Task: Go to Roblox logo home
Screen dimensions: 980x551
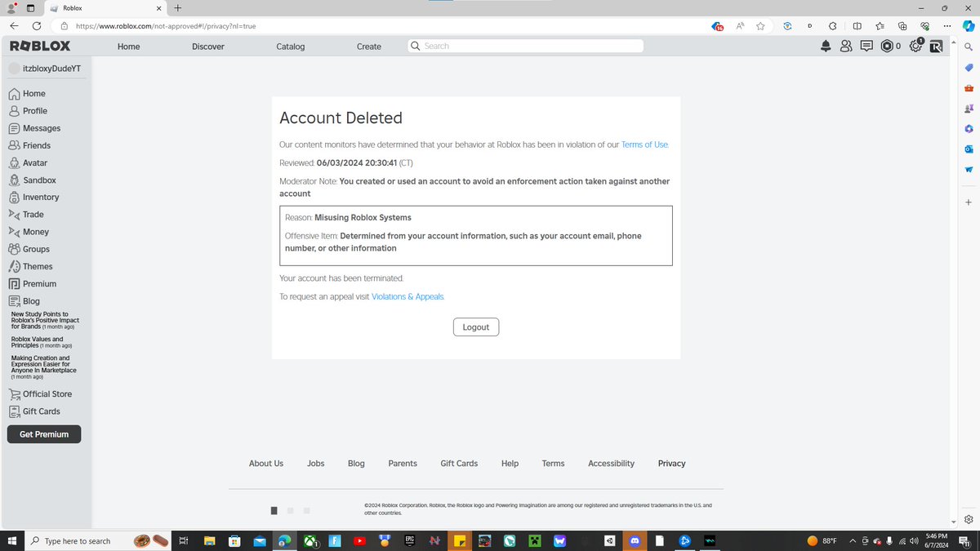Action: point(40,47)
